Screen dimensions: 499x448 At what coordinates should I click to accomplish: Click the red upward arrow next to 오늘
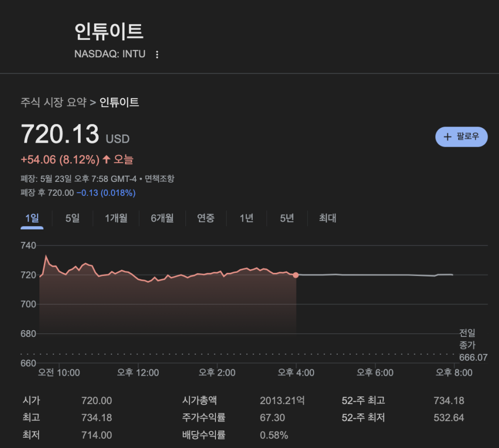106,159
